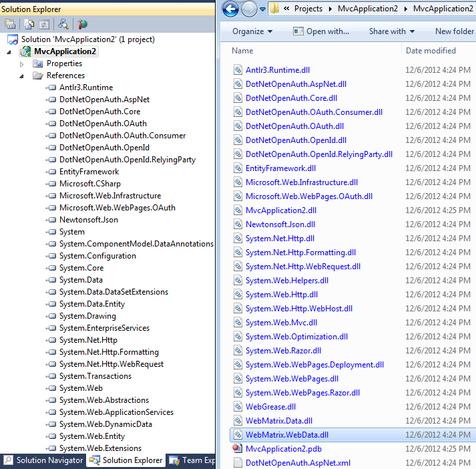The width and height of the screenshot is (476, 469).
Task: Switch to the Solution Navigator tab
Action: point(43,460)
